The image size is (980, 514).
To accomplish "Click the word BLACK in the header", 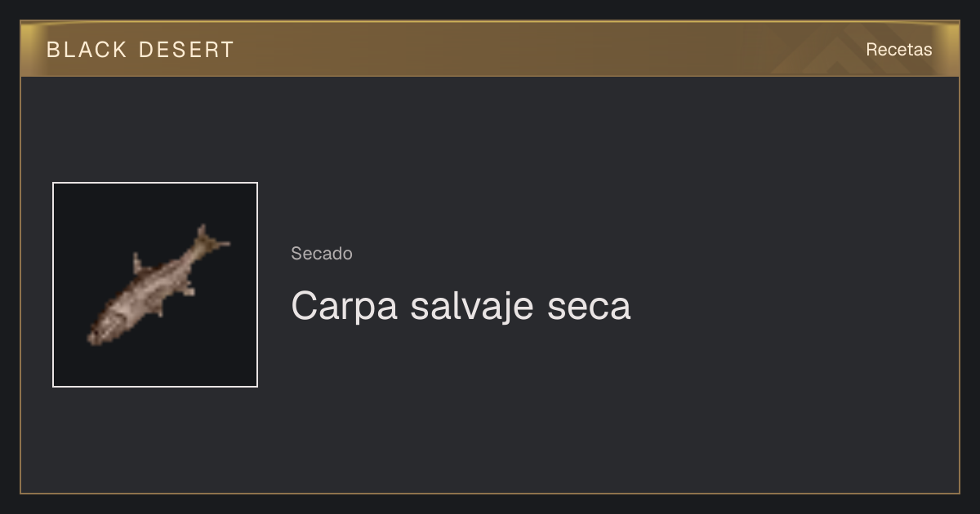I will point(87,50).
